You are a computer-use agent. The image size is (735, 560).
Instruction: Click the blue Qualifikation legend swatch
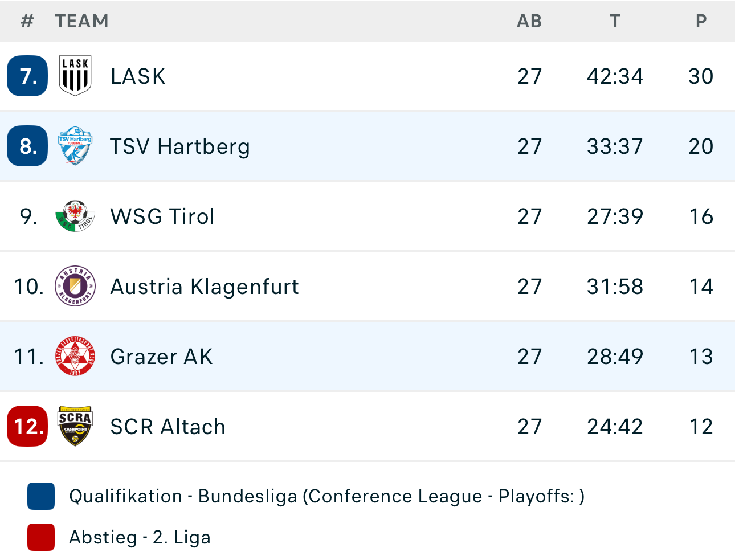click(41, 496)
